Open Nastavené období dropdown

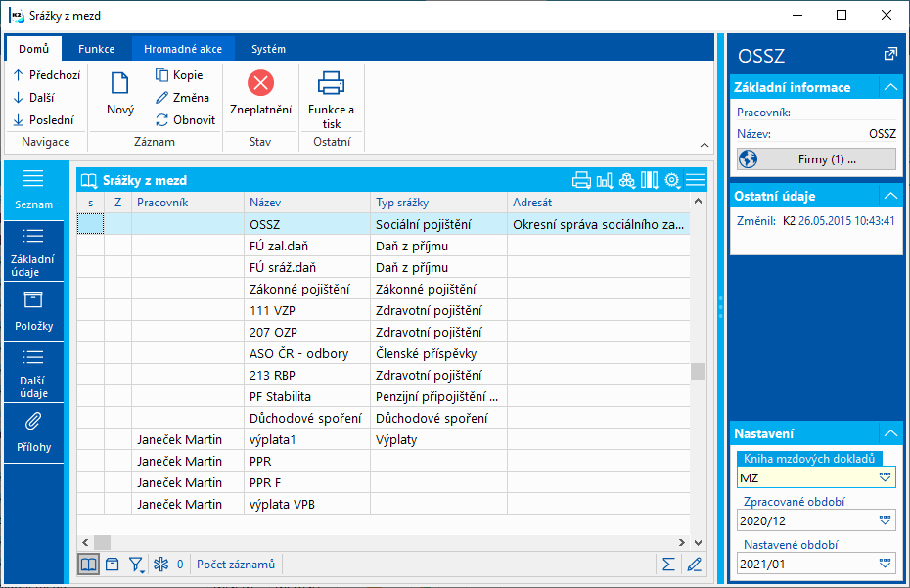[x=885, y=564]
